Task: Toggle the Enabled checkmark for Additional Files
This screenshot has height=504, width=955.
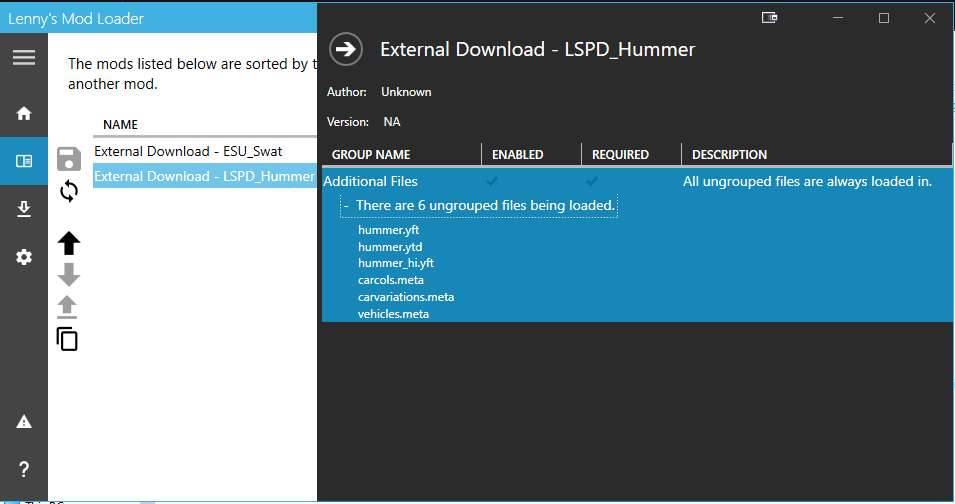Action: click(x=491, y=181)
